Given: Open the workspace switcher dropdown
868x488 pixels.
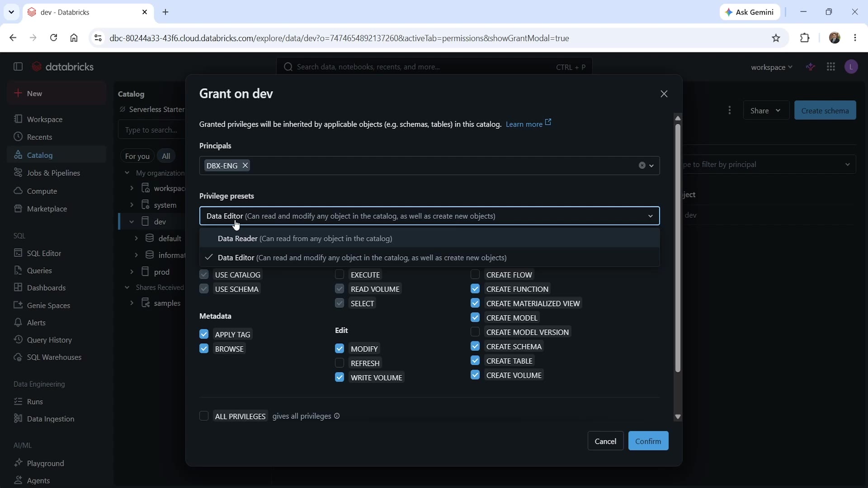Looking at the screenshot, I should [x=771, y=67].
